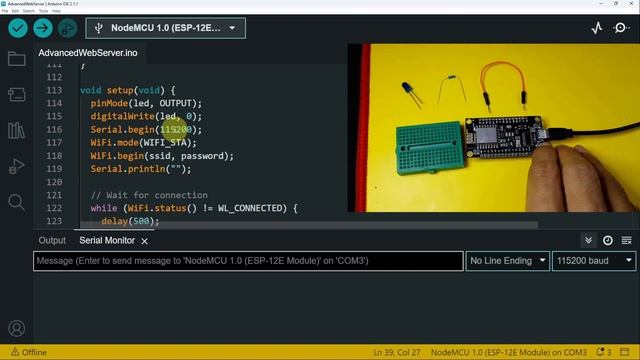
Task: Open the Serial Monitor magnifier icon
Action: click(621, 28)
